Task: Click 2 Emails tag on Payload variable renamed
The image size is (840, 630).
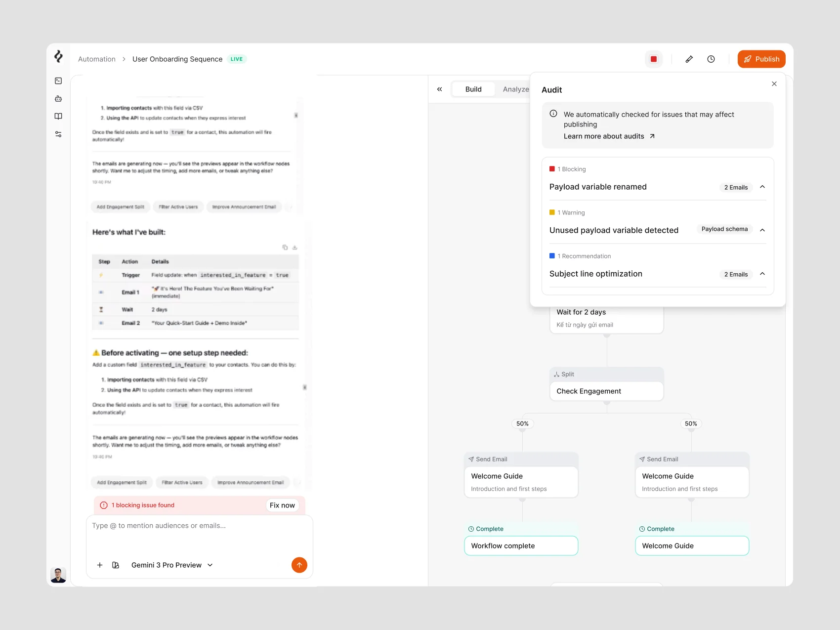Action: coord(736,187)
